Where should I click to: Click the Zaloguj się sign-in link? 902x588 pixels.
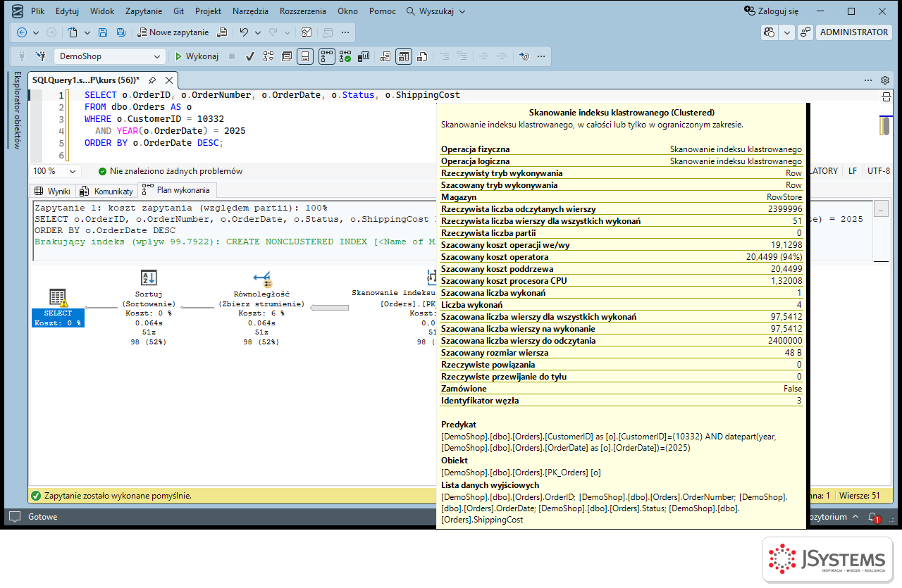pos(772,11)
